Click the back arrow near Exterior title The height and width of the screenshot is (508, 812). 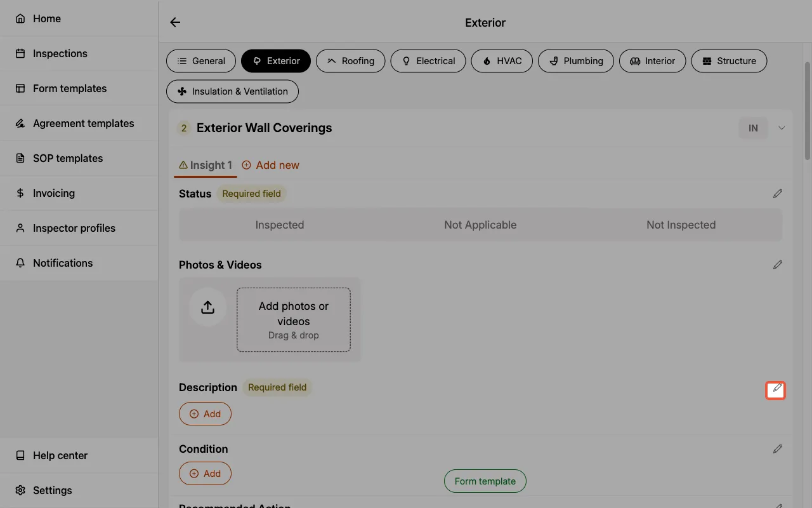(174, 22)
